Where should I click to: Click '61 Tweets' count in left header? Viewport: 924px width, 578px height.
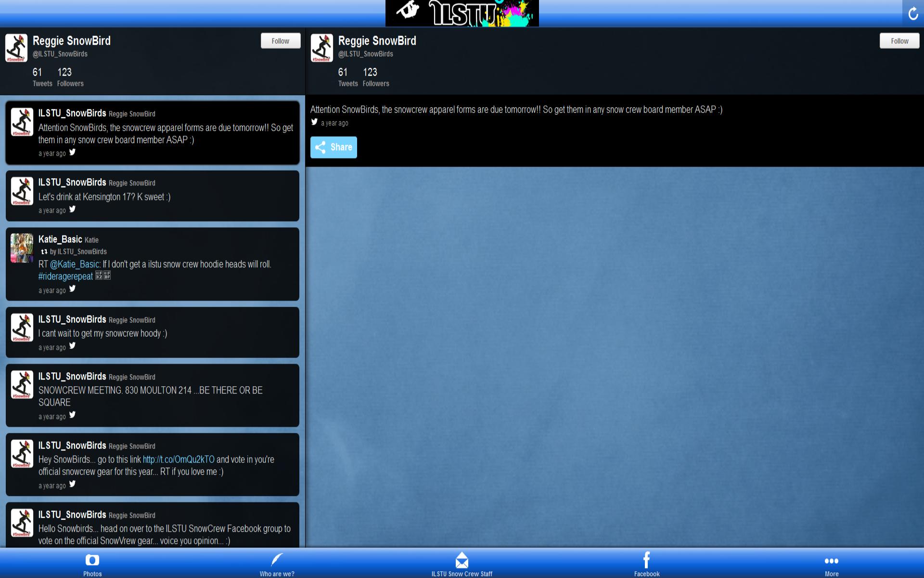(x=42, y=77)
